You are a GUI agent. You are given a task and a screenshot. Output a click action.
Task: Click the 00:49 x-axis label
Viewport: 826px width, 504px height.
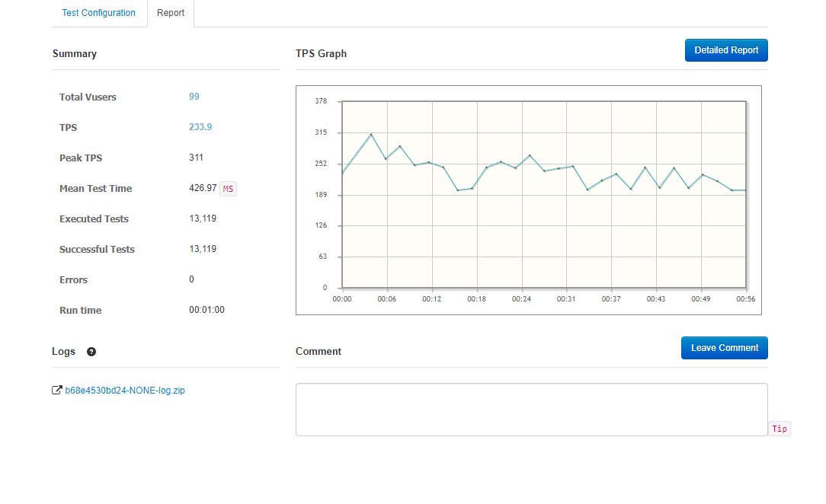click(x=700, y=299)
